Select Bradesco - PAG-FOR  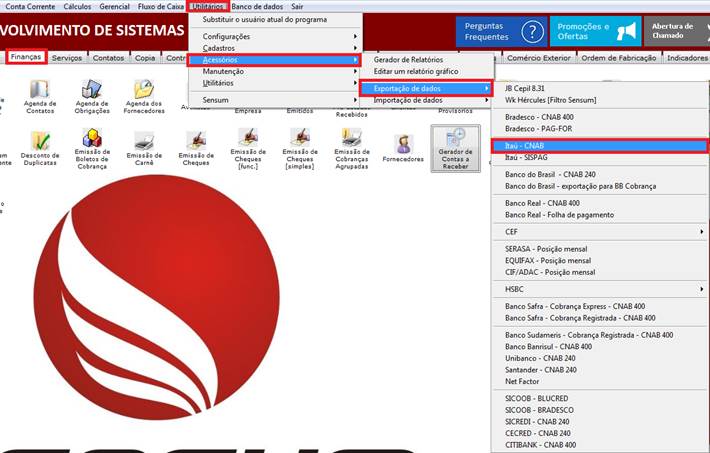600,129
